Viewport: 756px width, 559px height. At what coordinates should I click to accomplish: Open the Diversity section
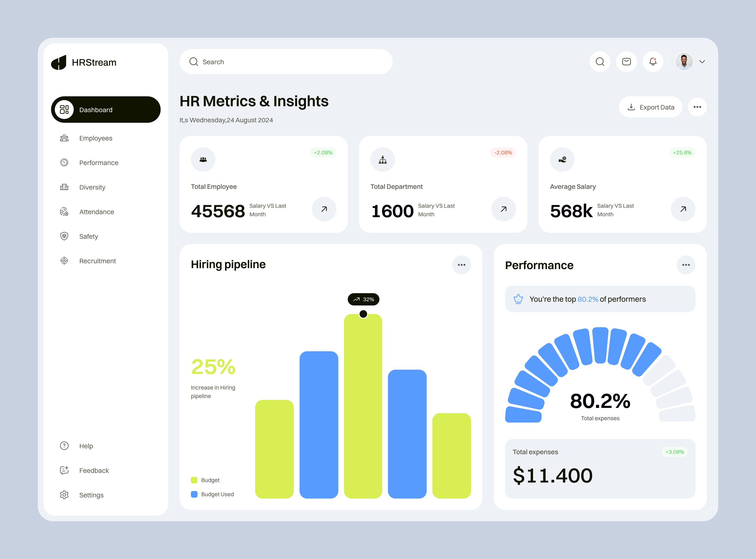[92, 187]
